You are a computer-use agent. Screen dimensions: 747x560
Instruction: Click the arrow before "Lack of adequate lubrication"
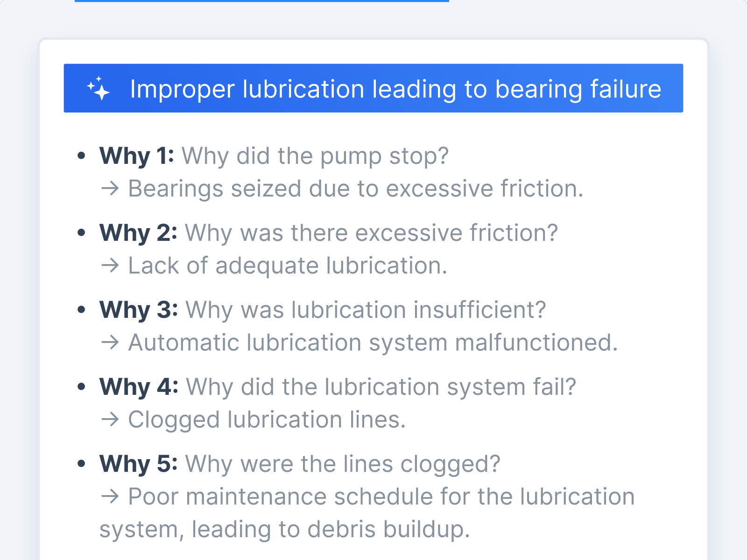click(110, 266)
